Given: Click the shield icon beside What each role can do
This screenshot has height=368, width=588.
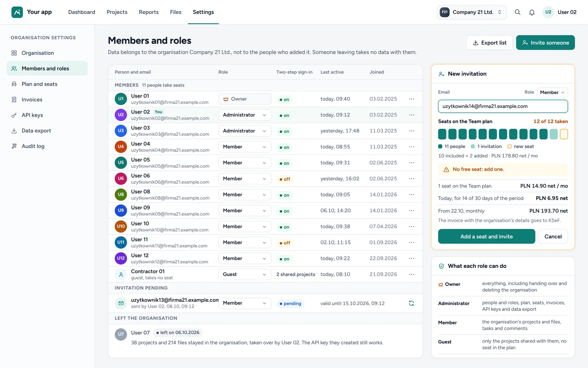Looking at the screenshot, I should tap(441, 266).
